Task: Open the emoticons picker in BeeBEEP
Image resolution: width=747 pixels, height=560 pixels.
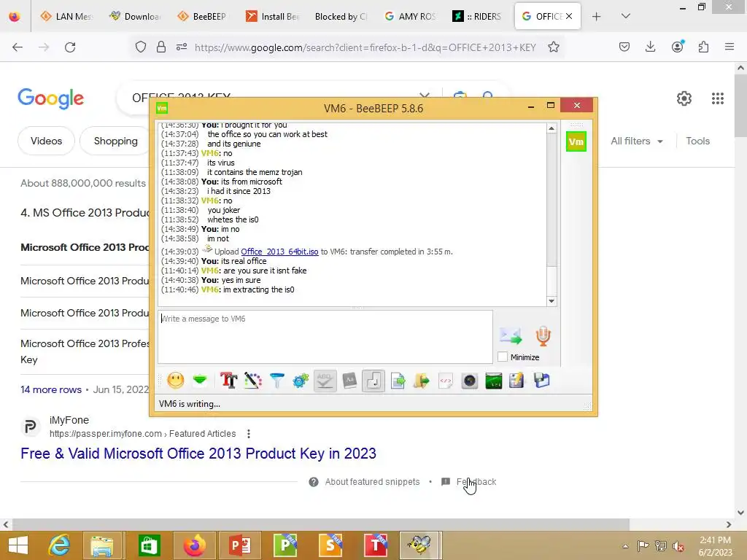Action: [x=175, y=381]
